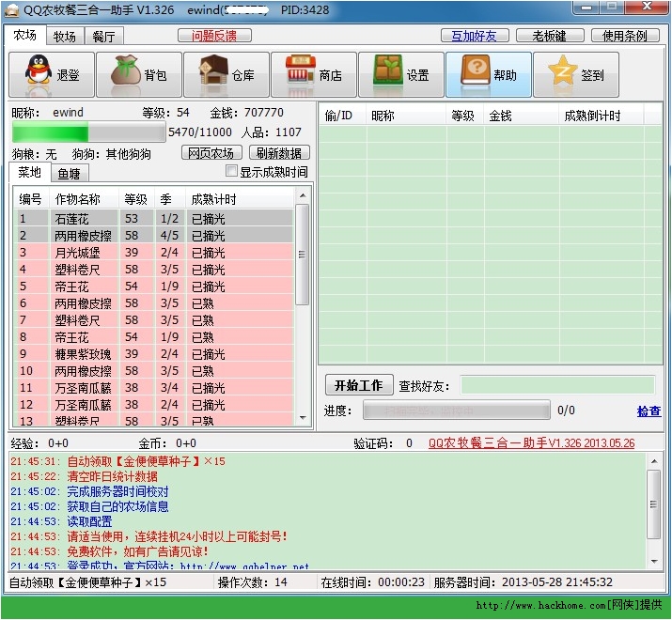Click log entry 清空昨日统计数据

(112, 476)
